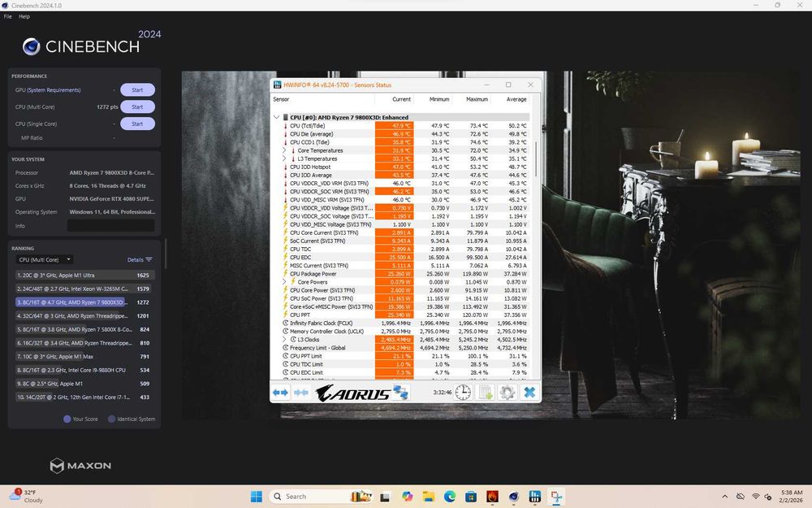Click the clock reset-timer icon in HWiNFO

pos(463,393)
